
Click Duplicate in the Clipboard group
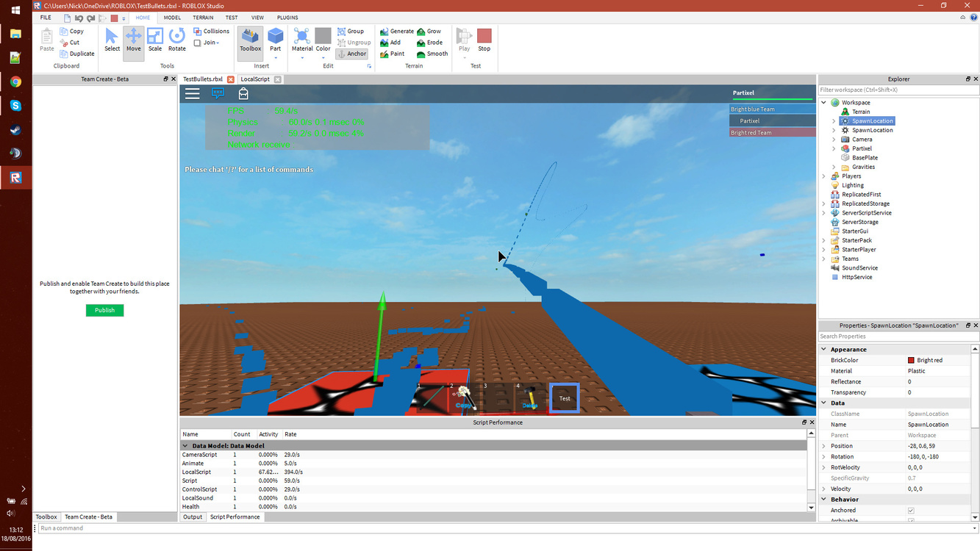pyautogui.click(x=77, y=54)
